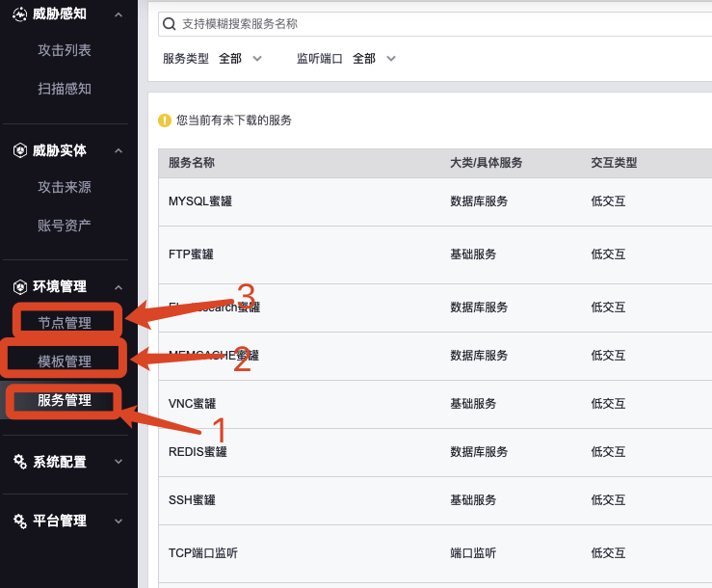Select the MYSQL蜜罐 service row
Viewport: 712px width, 588px height.
(434, 201)
